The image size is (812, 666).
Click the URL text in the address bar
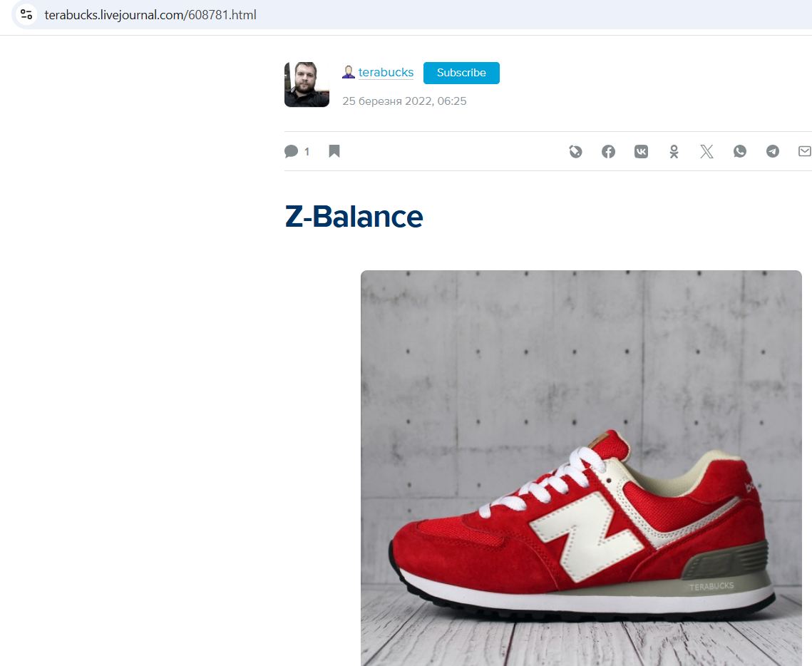coord(150,15)
